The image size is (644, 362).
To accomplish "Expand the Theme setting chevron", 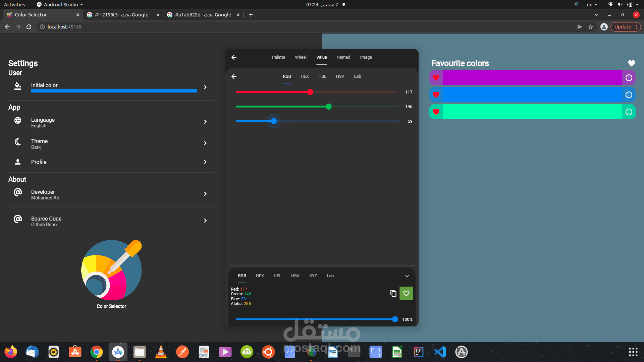I will pos(205,143).
